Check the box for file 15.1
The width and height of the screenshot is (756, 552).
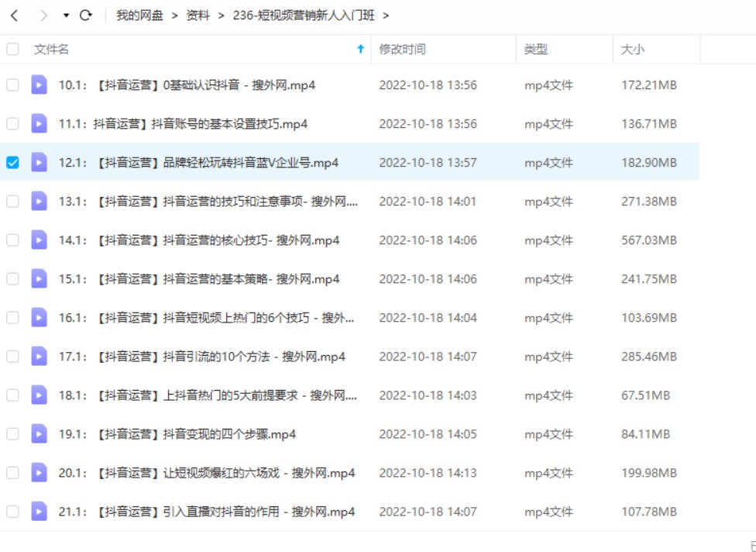coord(12,279)
